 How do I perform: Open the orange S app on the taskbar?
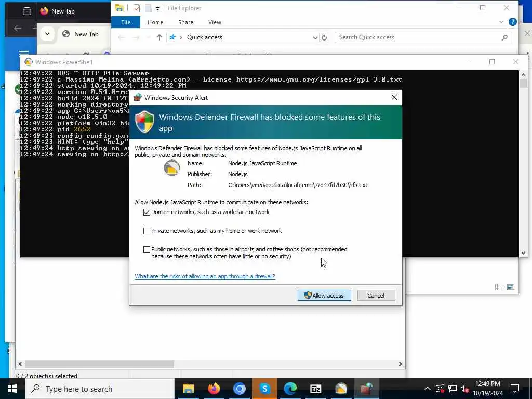264,389
